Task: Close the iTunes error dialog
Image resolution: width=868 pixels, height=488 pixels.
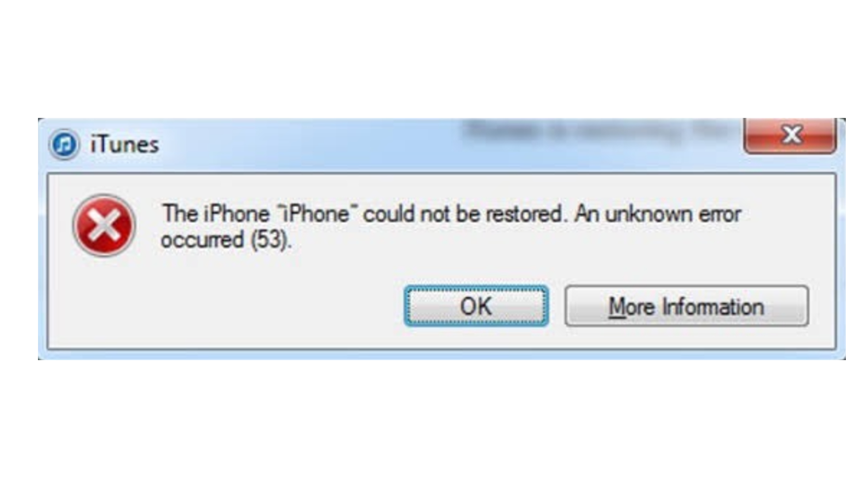Action: (790, 136)
